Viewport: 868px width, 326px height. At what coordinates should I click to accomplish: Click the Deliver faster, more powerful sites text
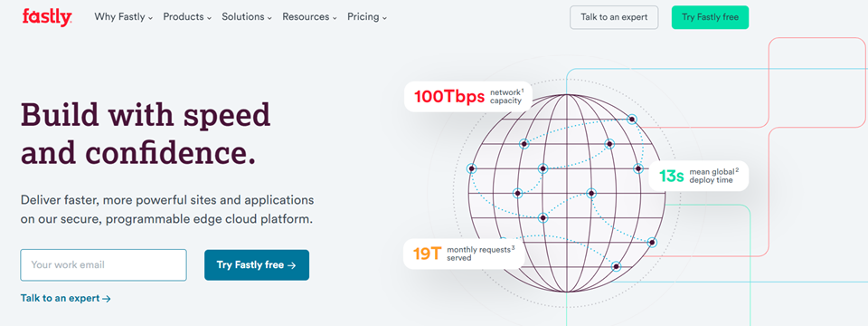click(x=167, y=209)
